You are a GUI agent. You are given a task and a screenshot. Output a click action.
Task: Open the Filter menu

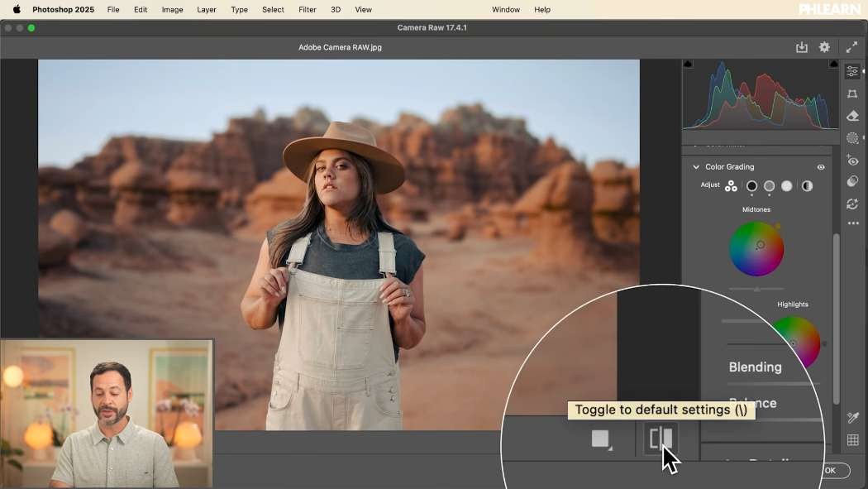308,9
